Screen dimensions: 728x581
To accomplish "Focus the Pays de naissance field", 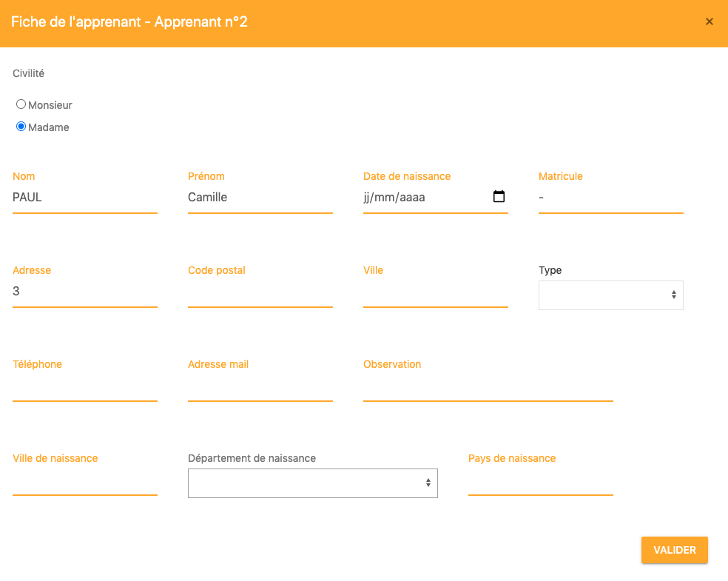I will point(540,480).
